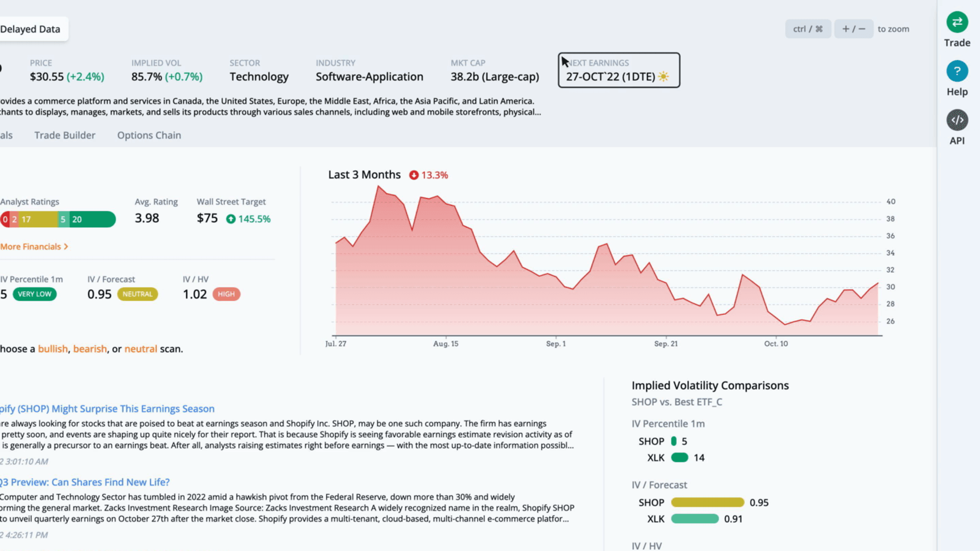Screen dimensions: 980x551
Task: Select the neutral scan link
Action: pos(141,349)
